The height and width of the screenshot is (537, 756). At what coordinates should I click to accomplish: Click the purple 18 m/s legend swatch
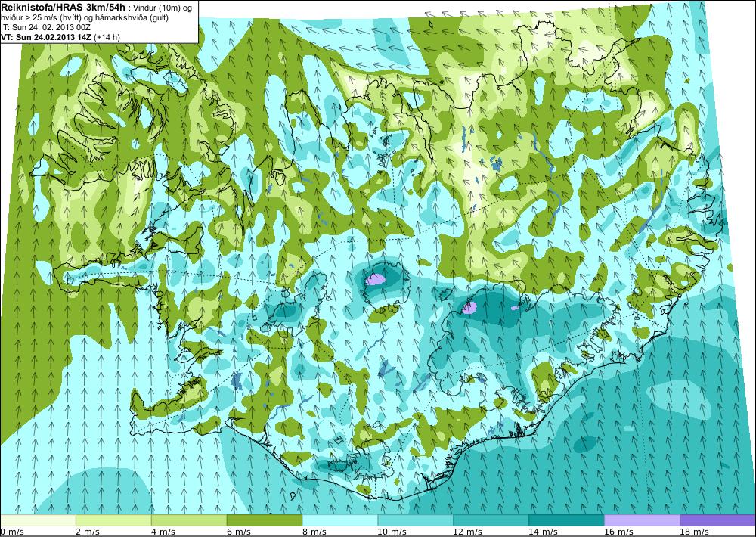717,520
